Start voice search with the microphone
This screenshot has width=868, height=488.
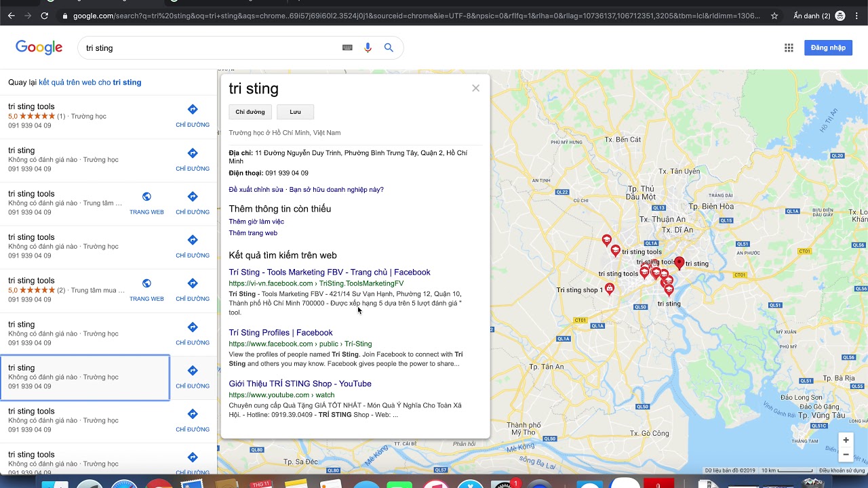click(x=368, y=47)
